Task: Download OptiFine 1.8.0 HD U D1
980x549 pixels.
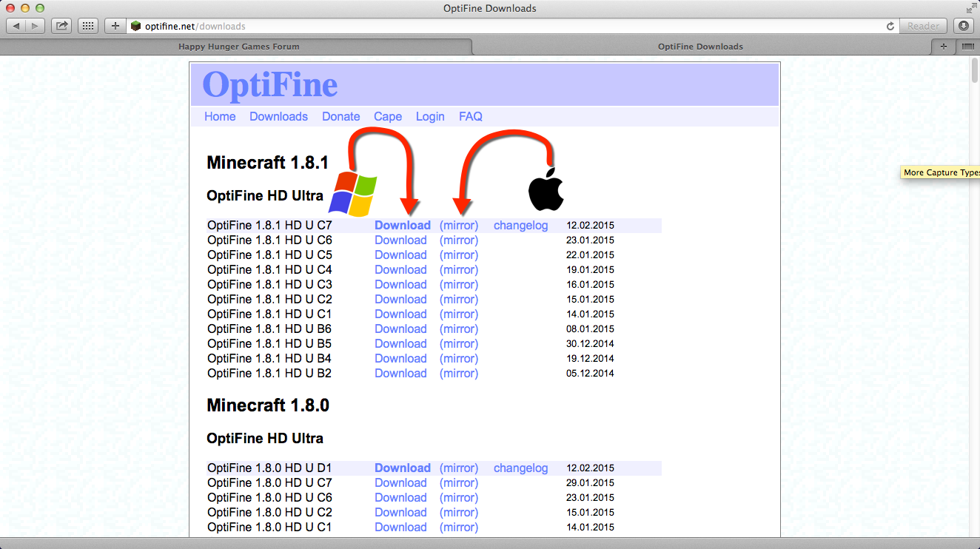Action: pyautogui.click(x=403, y=468)
